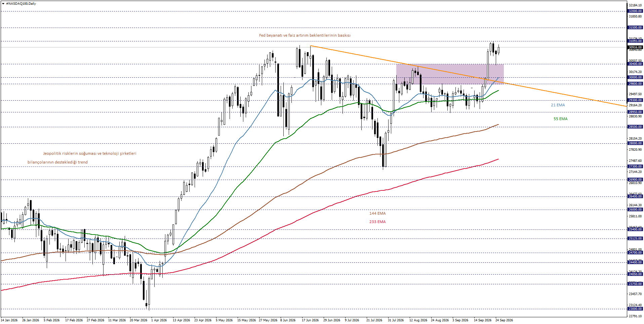
Task: Click the 27 May 2026 date label
Action: 268,320
